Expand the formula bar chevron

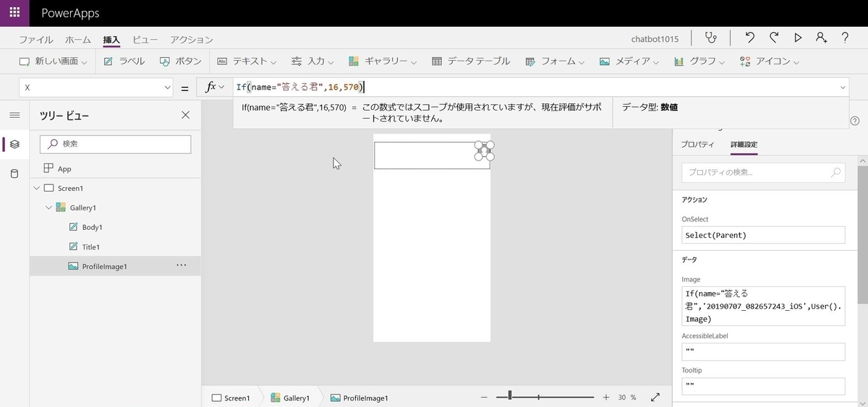pyautogui.click(x=843, y=87)
